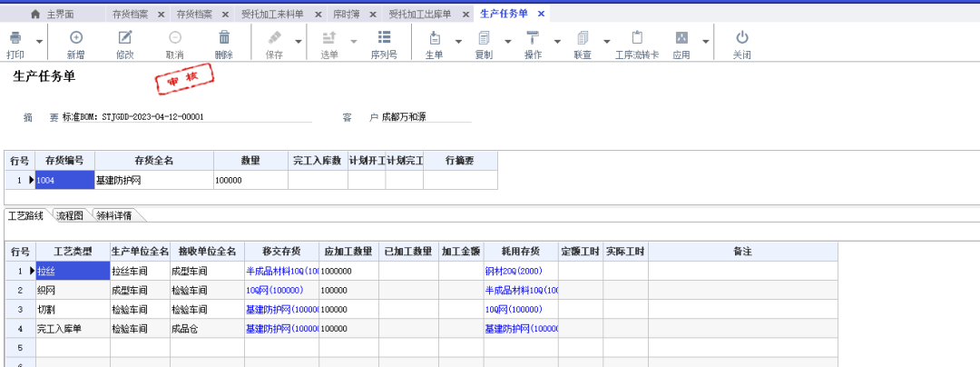Click the 操作 (Operations) icon
The image size is (980, 367).
(533, 38)
